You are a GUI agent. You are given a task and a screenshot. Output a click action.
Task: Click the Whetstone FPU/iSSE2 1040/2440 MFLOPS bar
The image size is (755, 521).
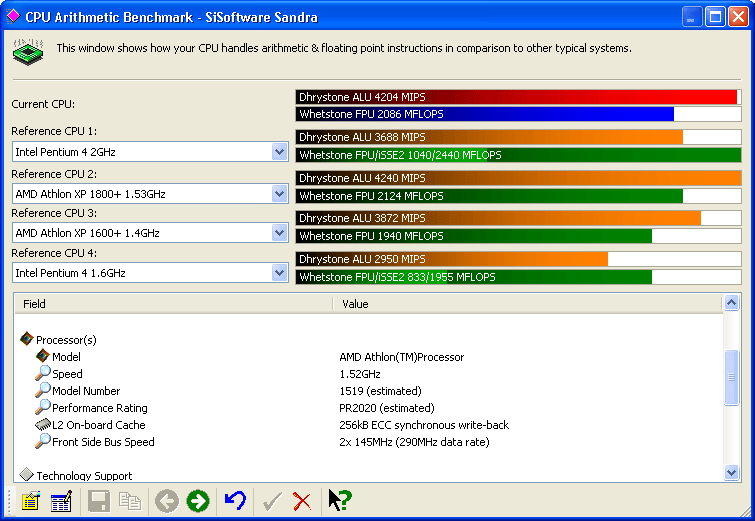coord(518,155)
